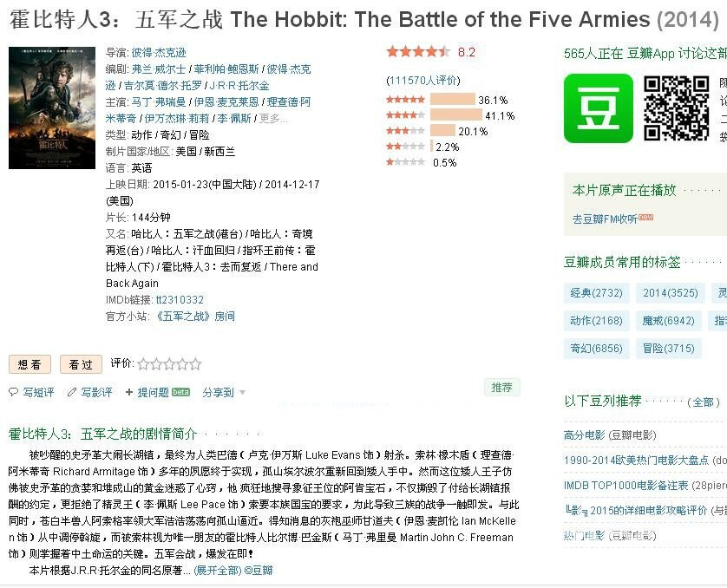
Task: Expand full synopsis via 展开全部
Action: click(217, 570)
